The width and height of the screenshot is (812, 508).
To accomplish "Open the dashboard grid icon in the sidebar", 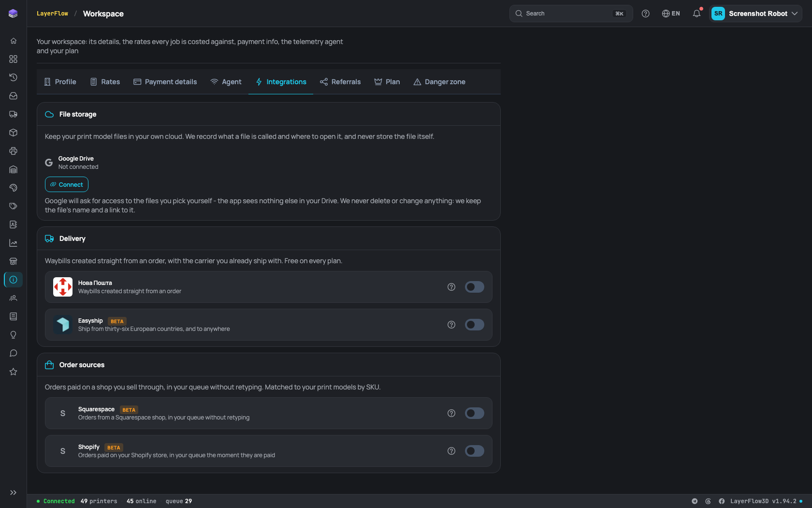I will tap(13, 59).
